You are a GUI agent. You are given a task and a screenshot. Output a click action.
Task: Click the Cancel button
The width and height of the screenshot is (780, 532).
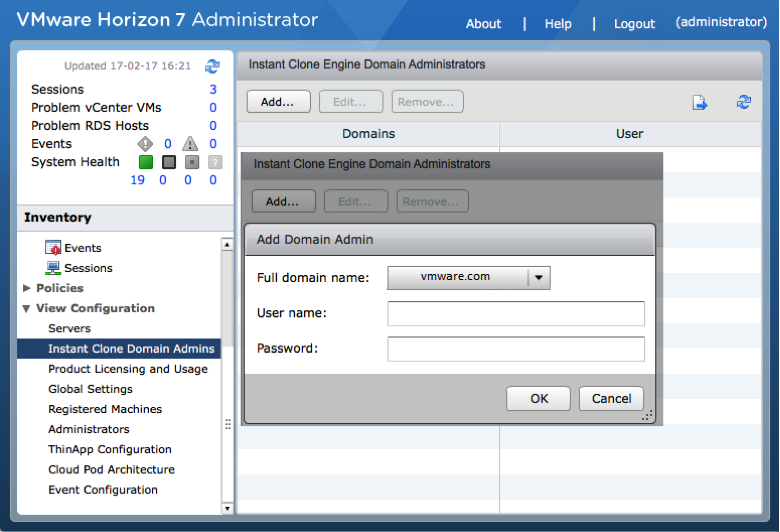pyautogui.click(x=611, y=399)
